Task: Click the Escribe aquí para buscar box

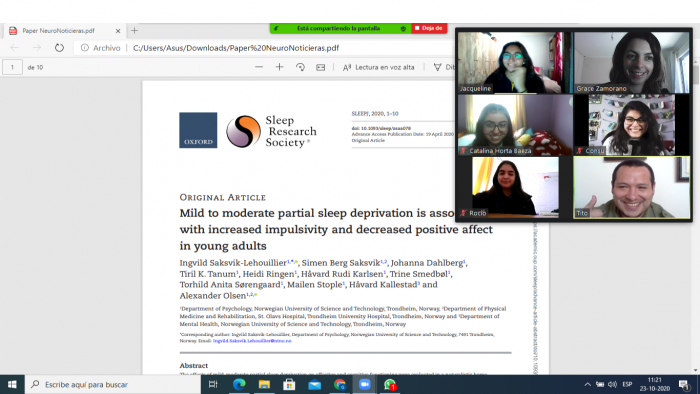Action: pyautogui.click(x=113, y=384)
